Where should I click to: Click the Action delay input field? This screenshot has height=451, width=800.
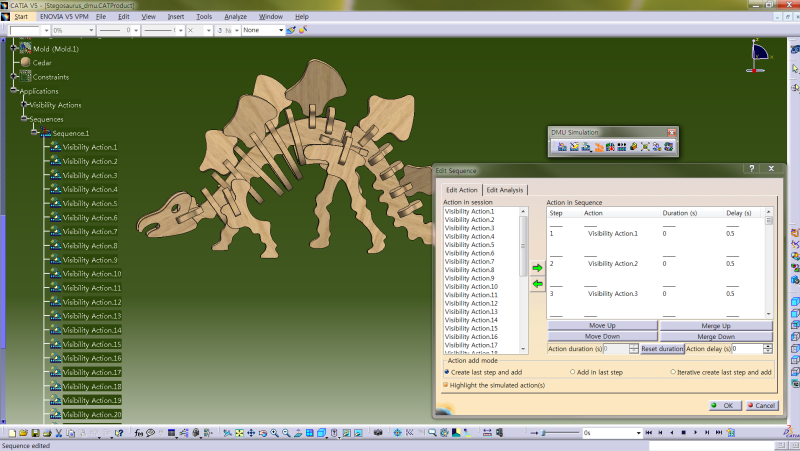pyautogui.click(x=749, y=349)
